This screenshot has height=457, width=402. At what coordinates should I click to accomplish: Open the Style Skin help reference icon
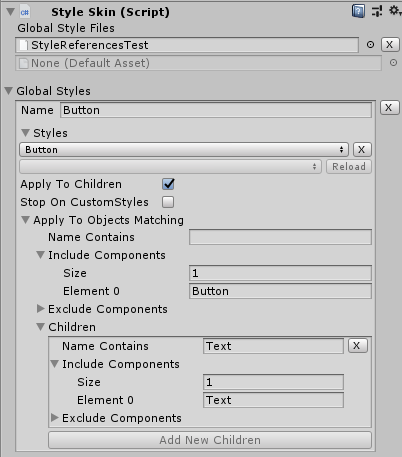[358, 11]
